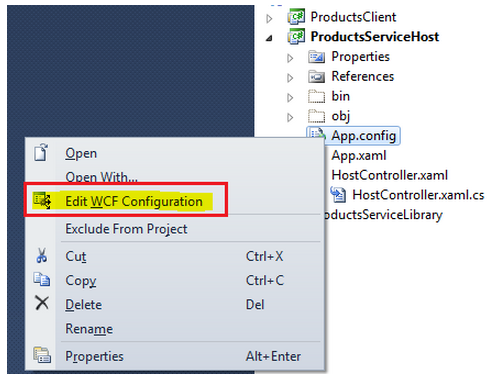Choose Rename in the context menu

point(89,329)
